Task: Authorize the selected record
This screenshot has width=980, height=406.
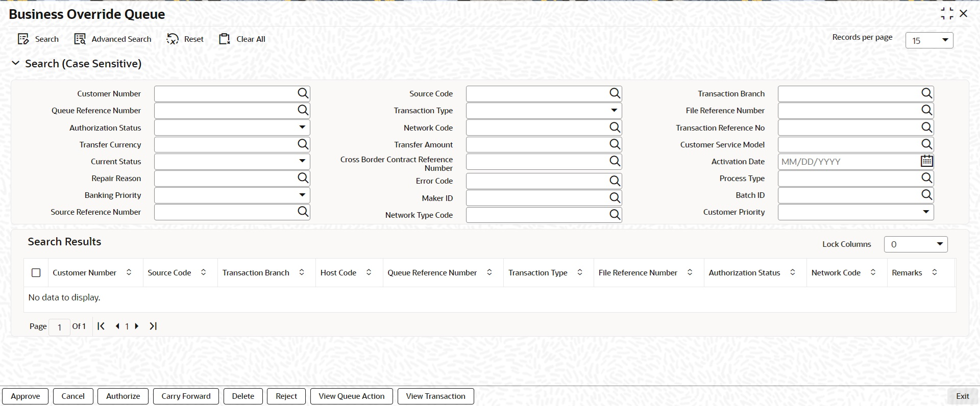Action: coord(123,396)
